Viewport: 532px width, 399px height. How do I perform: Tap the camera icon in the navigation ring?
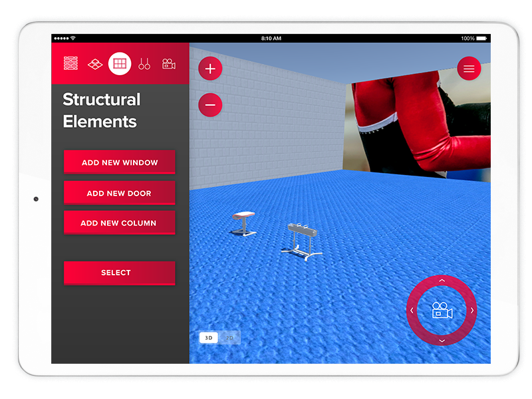pos(442,310)
